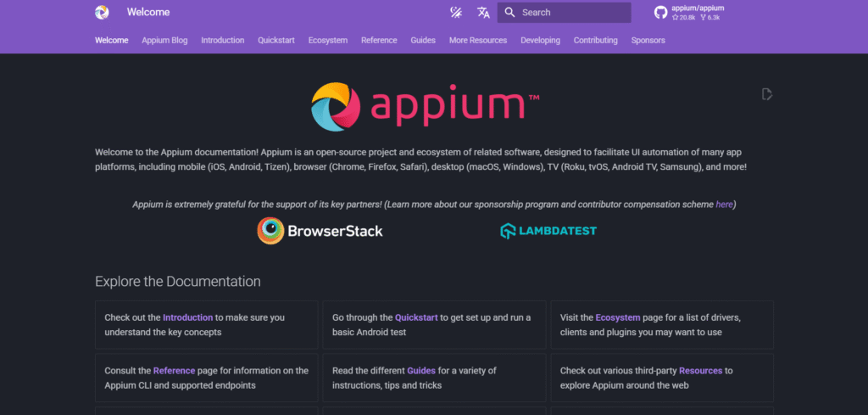The width and height of the screenshot is (868, 415).
Task: Click the large Appium banner logo
Action: pos(426,108)
